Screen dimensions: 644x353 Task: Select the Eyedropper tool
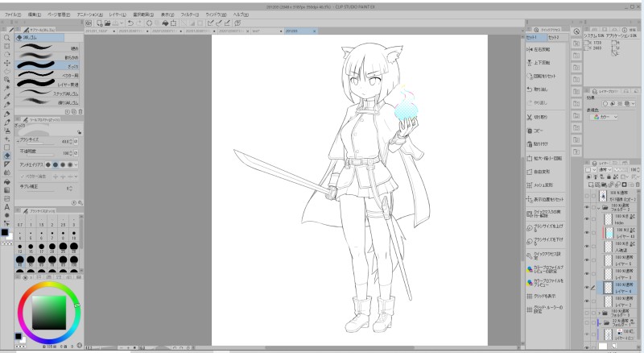7,96
